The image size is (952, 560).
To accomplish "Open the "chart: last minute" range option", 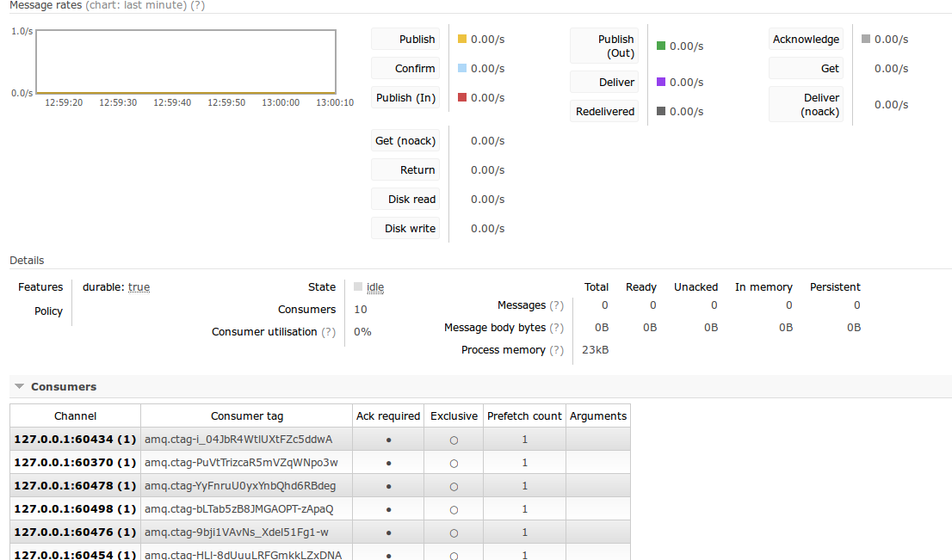I will pyautogui.click(x=136, y=5).
